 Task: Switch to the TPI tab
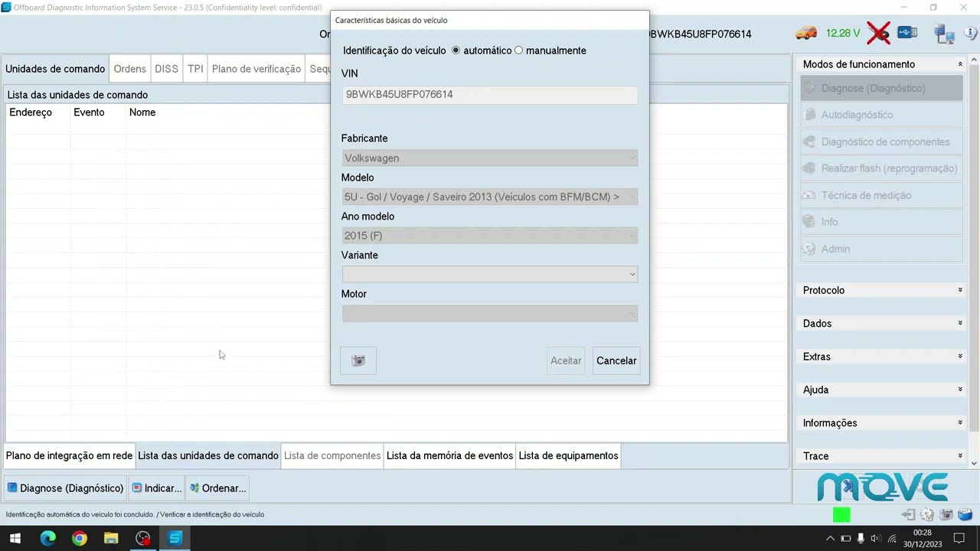pyautogui.click(x=195, y=69)
